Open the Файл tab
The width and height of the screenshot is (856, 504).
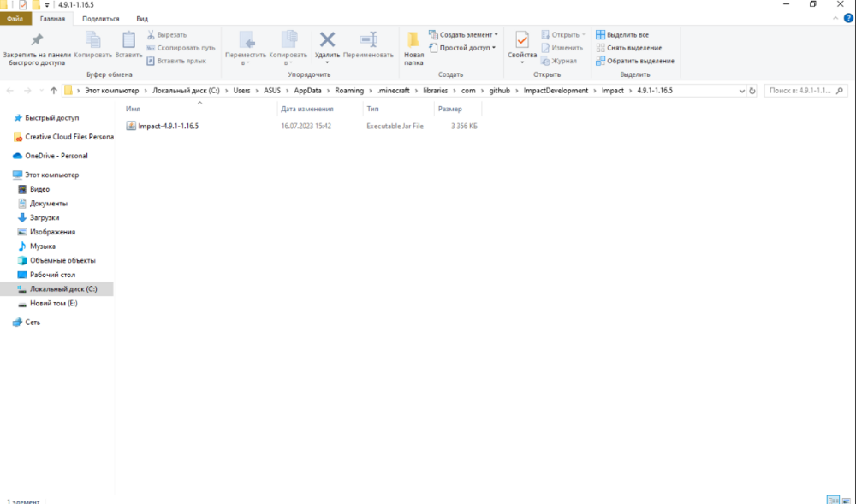tap(15, 19)
